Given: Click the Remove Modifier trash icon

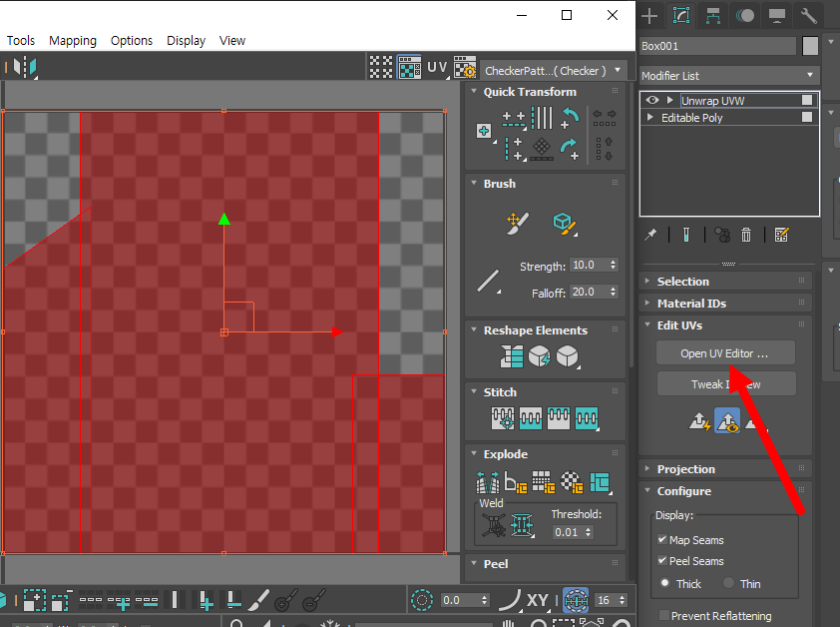Looking at the screenshot, I should pos(745,235).
